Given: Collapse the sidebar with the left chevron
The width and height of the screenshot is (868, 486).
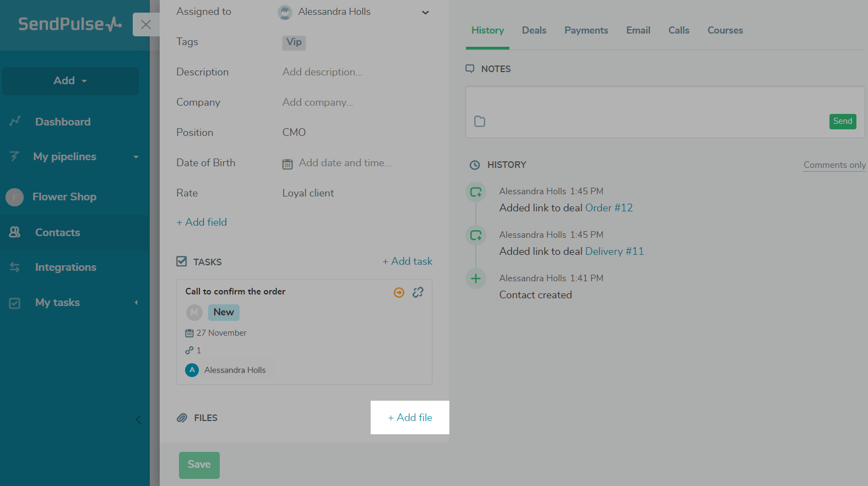Looking at the screenshot, I should (138, 420).
